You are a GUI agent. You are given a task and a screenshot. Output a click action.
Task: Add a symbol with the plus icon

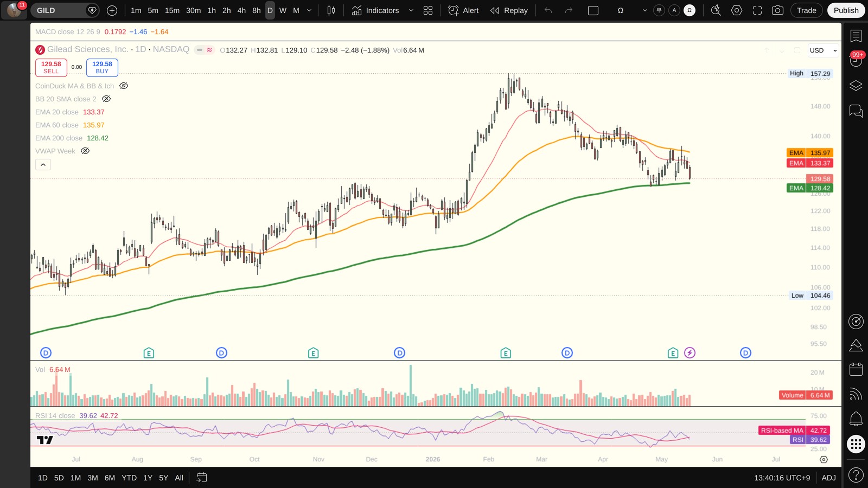112,10
